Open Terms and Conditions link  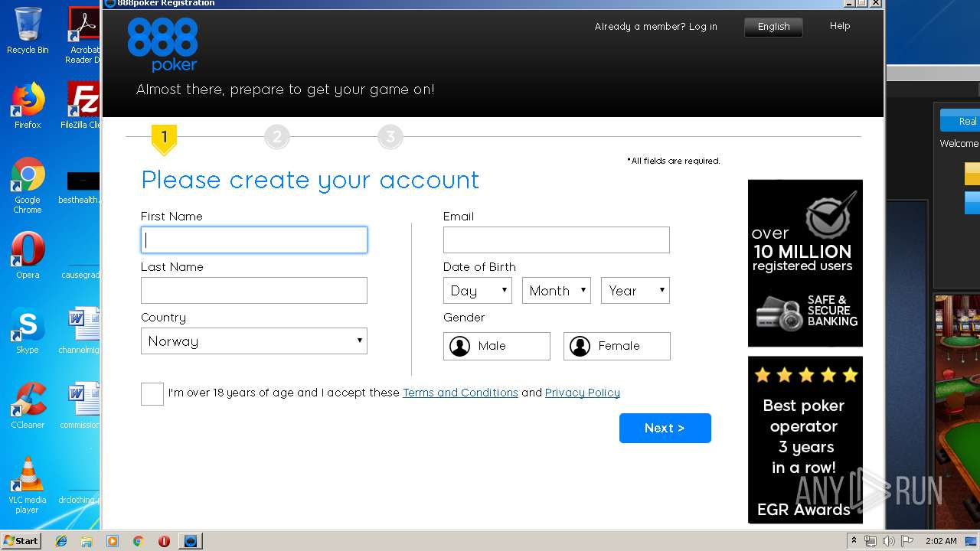tap(460, 393)
